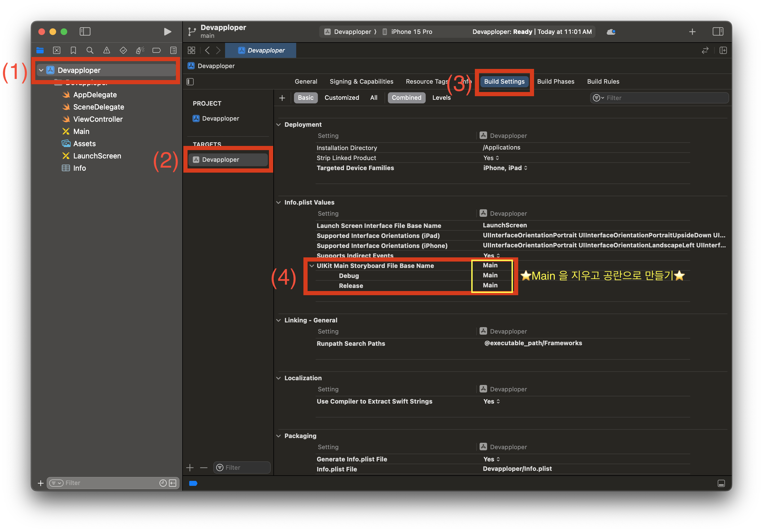
Task: Add a new file in navigator
Action: pos(41,483)
